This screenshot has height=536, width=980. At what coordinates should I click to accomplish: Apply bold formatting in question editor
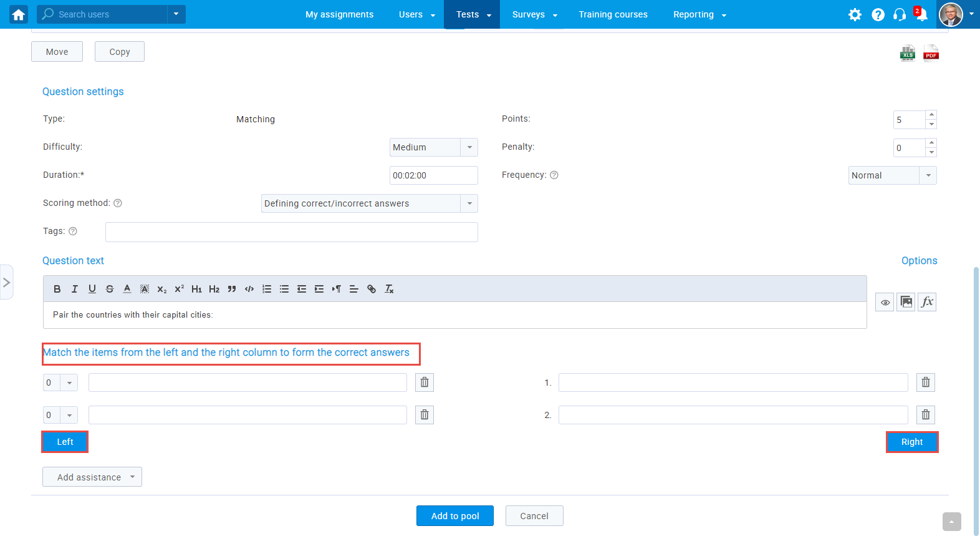[57, 289]
